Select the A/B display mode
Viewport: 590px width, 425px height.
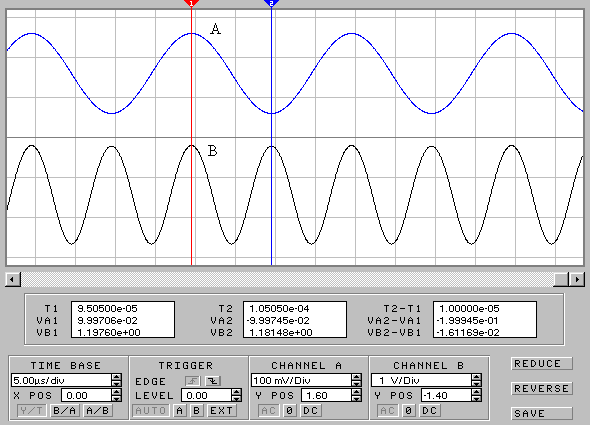(x=97, y=410)
